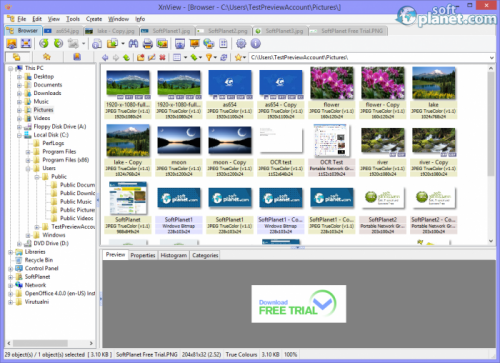Open the Info menu
The height and width of the screenshot is (363, 500).
[x=140, y=19]
